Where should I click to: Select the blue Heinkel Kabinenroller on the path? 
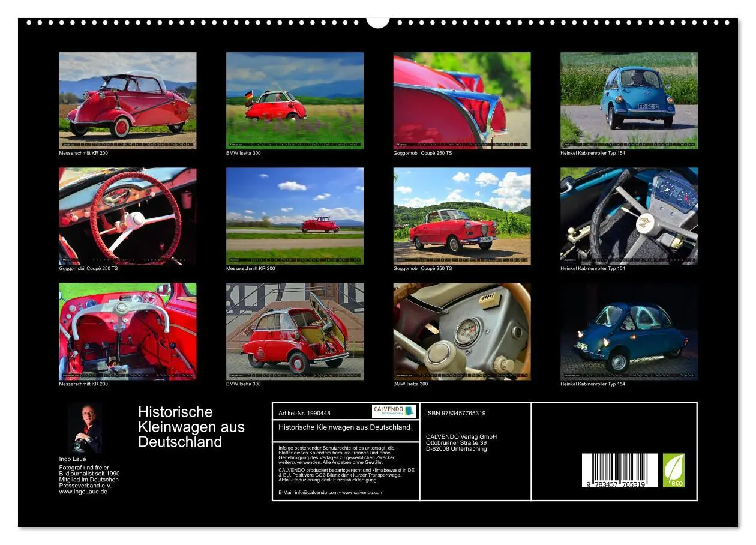click(x=629, y=100)
